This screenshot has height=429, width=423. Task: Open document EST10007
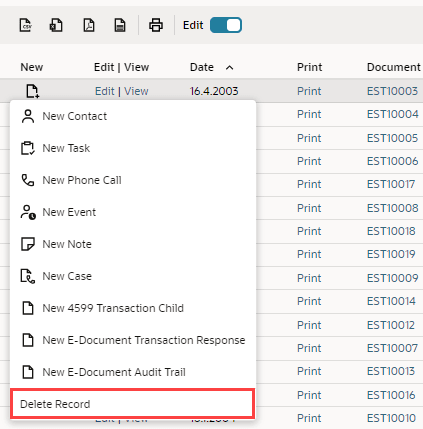click(392, 348)
